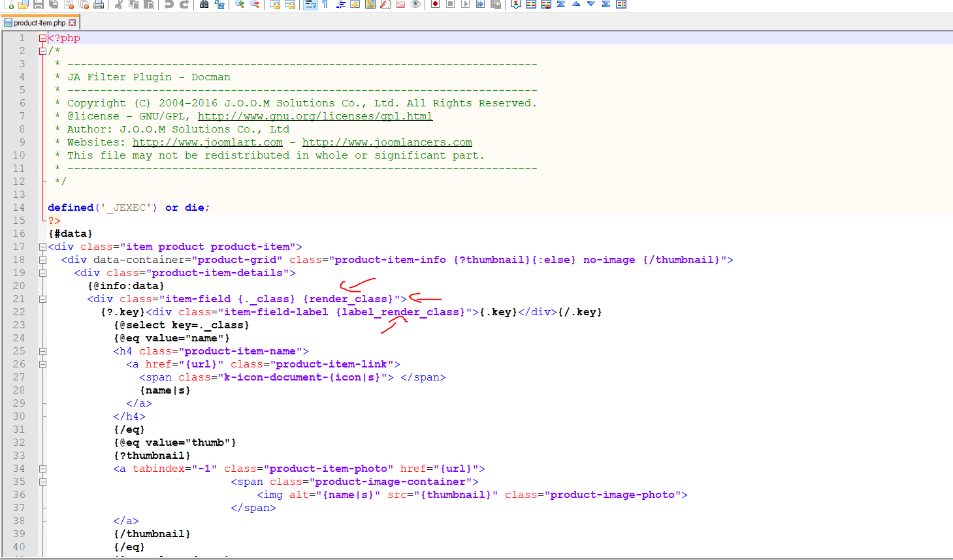Click the gnu.org gpl.html license link
Viewport: 953px width, 560px height.
click(315, 116)
